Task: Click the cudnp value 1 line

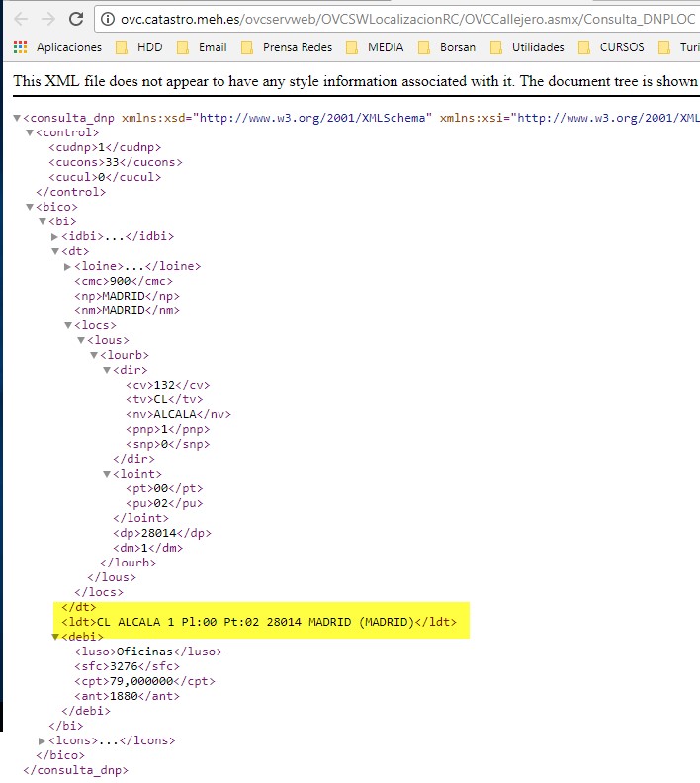Action: click(105, 147)
